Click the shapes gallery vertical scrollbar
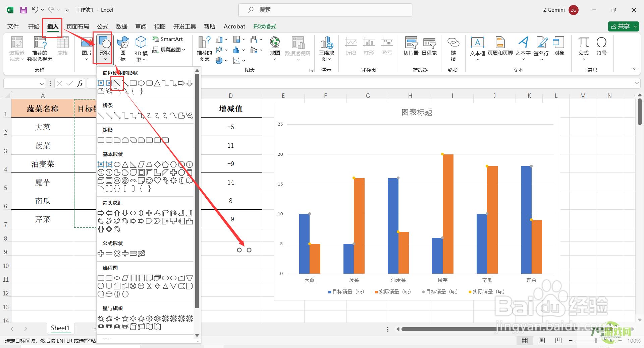The width and height of the screenshot is (644, 348). [x=197, y=191]
